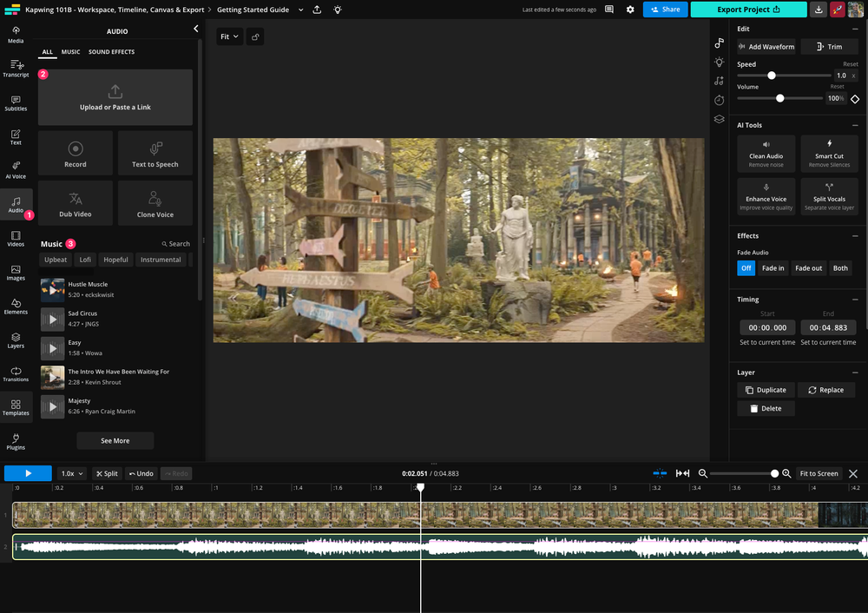
Task: Switch to the Music tab
Action: pyautogui.click(x=70, y=51)
